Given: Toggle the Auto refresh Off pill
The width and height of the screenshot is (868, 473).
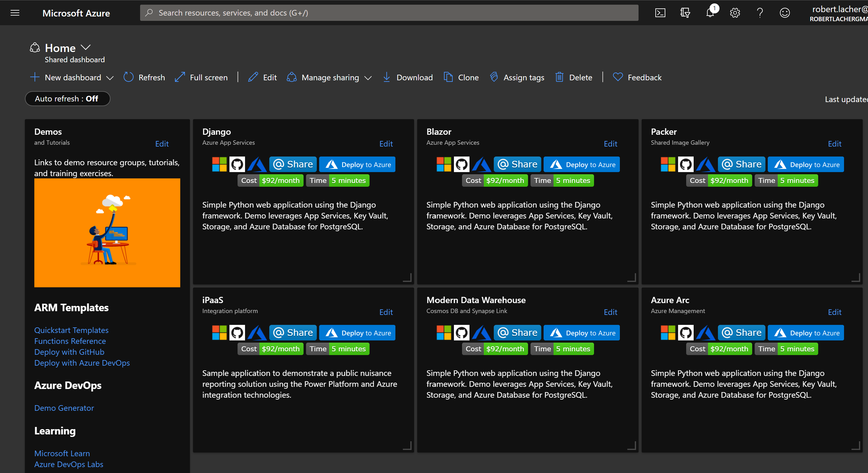Looking at the screenshot, I should [x=67, y=99].
